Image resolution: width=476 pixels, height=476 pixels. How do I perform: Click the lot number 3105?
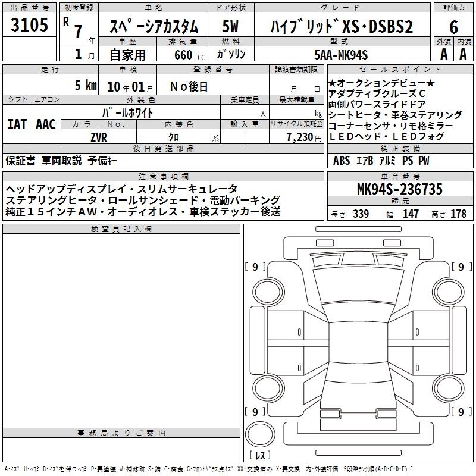pos(29,26)
